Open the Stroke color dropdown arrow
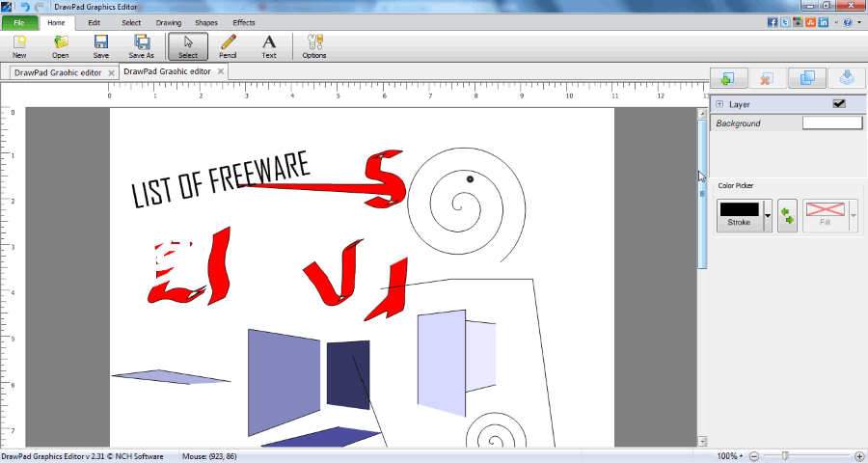Viewport: 868px width, 463px height. pos(768,216)
